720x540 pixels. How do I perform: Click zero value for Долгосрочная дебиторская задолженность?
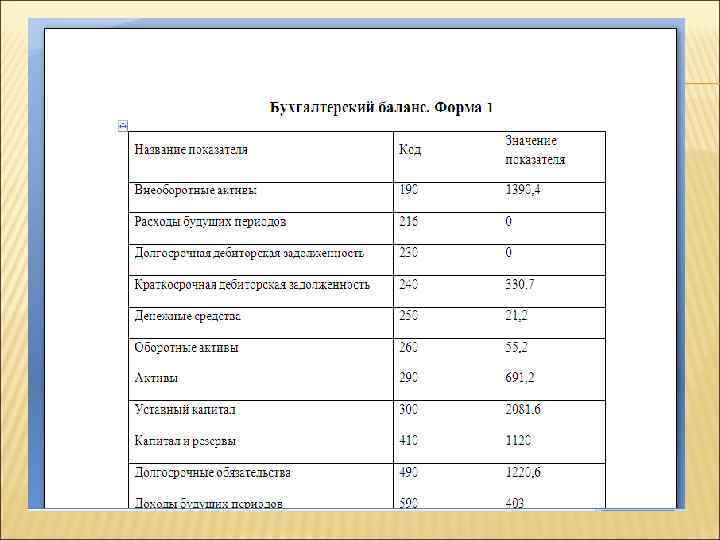click(x=509, y=253)
